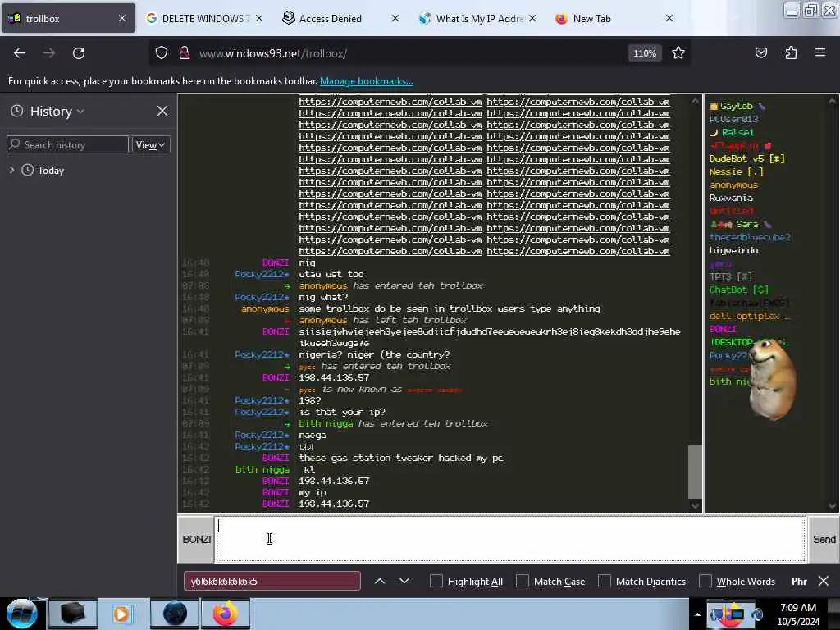Click the volume tray icon
The width and height of the screenshot is (840, 630).
click(756, 615)
